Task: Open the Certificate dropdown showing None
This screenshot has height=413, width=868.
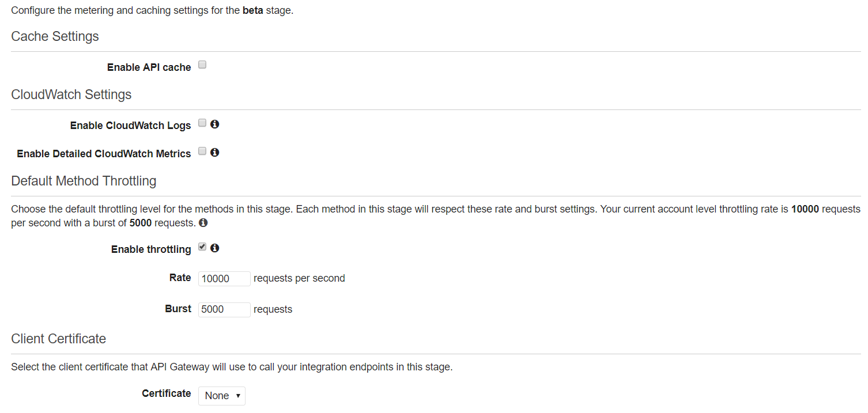Action: point(222,396)
